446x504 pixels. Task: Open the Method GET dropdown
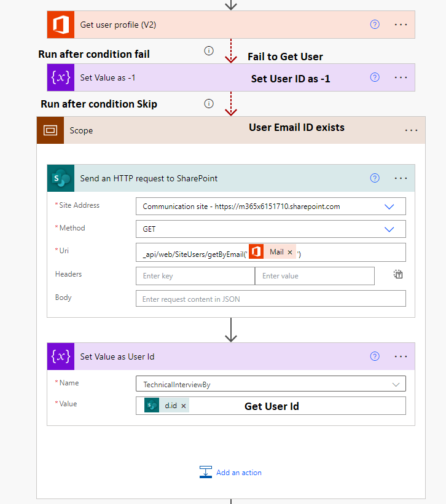click(x=389, y=229)
